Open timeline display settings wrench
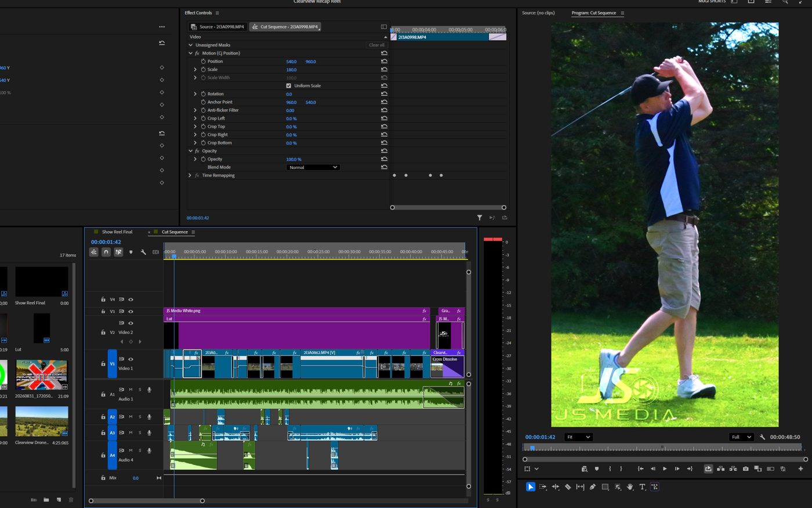 pos(143,252)
